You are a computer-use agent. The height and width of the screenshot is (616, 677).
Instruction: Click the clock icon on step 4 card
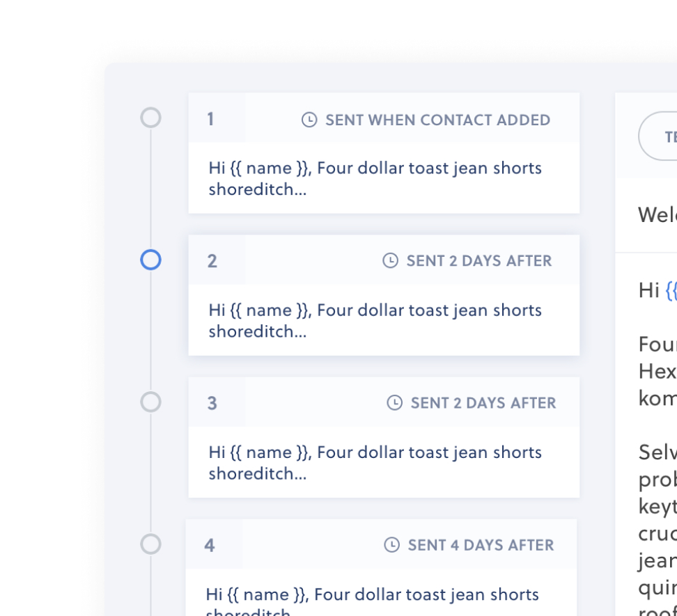394,546
